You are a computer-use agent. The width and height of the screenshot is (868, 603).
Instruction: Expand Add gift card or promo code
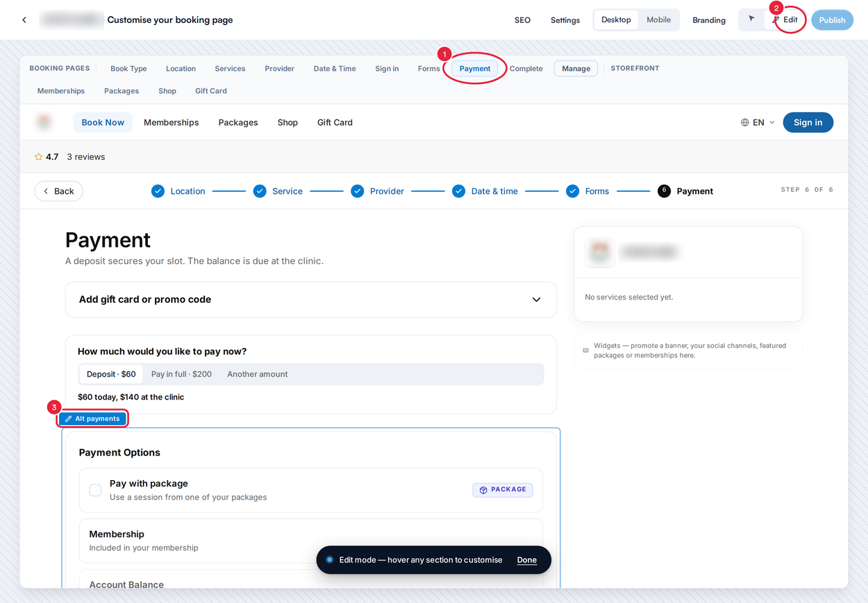click(311, 299)
